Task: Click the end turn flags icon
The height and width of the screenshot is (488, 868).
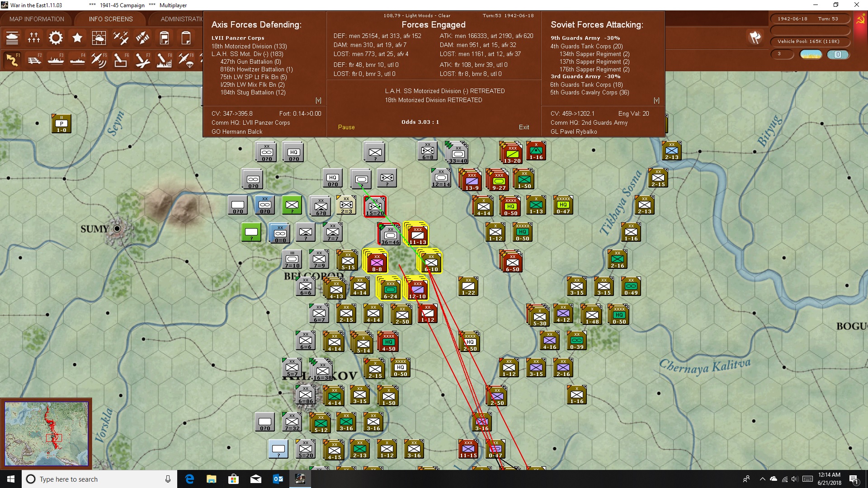Action: click(x=755, y=38)
